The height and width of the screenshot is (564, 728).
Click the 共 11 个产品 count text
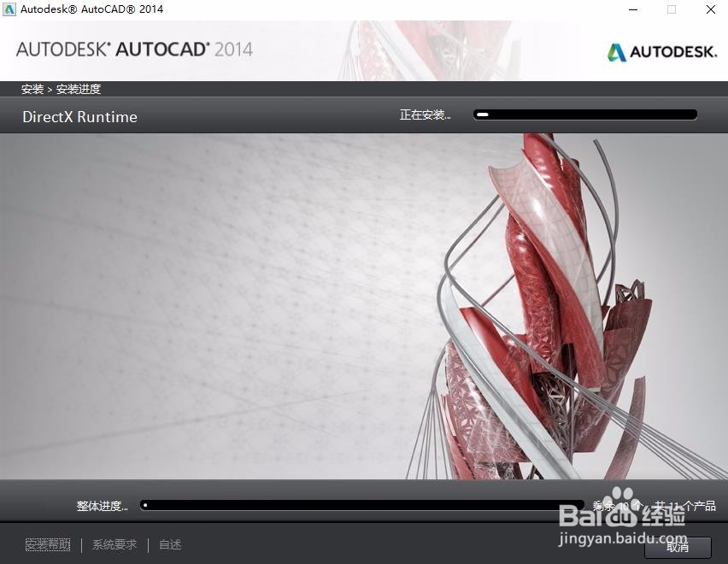(x=685, y=506)
